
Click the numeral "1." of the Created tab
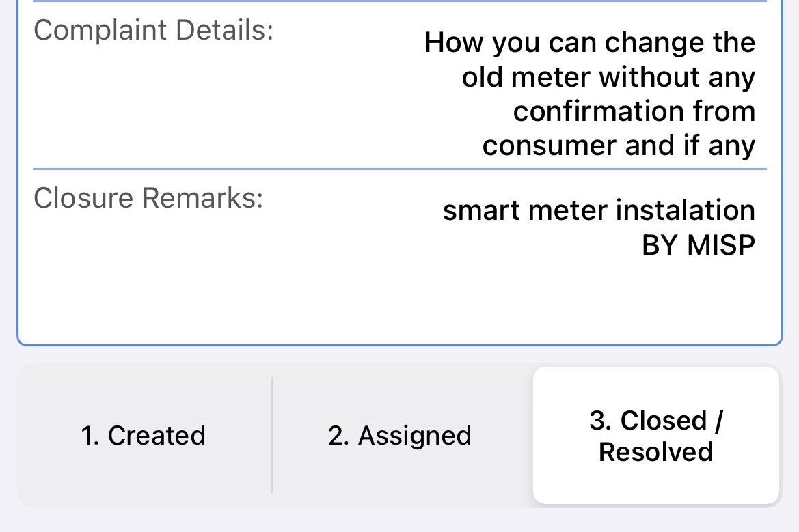[90, 436]
